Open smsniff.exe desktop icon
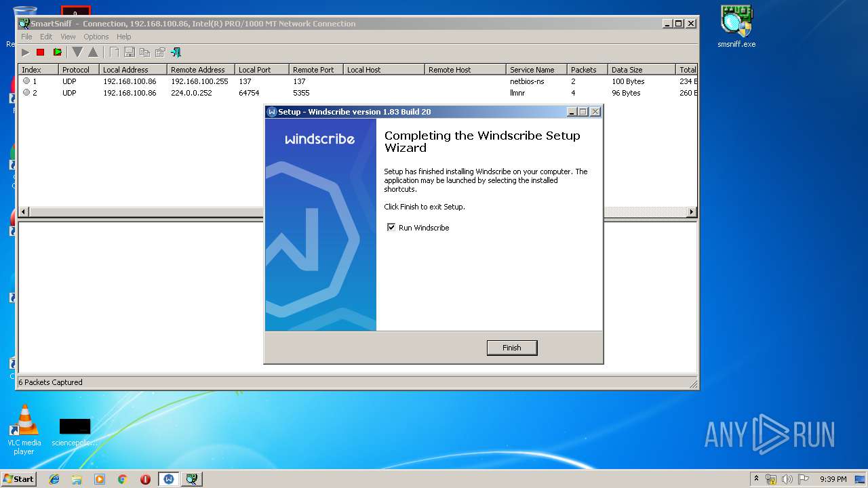 736,27
